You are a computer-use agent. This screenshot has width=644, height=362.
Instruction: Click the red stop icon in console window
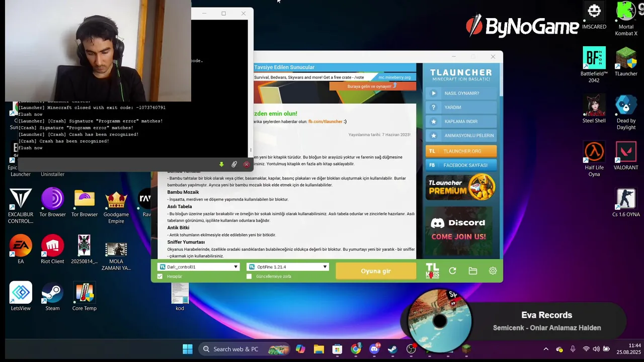coord(247,164)
